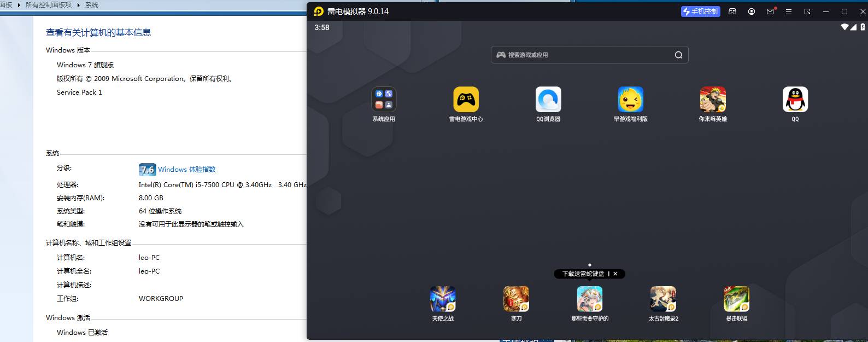Screen dimensions: 868x342
Task: Open the 那些需要守护的 game icon
Action: pyautogui.click(x=590, y=299)
